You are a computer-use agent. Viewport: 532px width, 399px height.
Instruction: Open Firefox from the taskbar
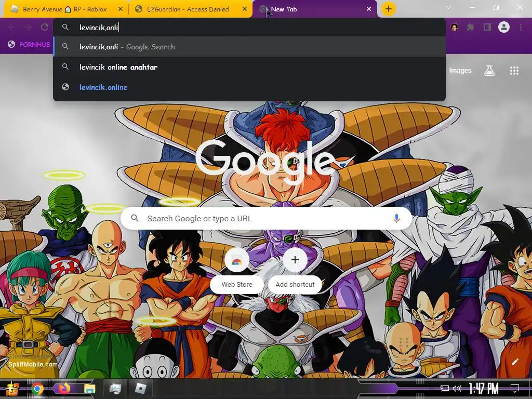63,389
